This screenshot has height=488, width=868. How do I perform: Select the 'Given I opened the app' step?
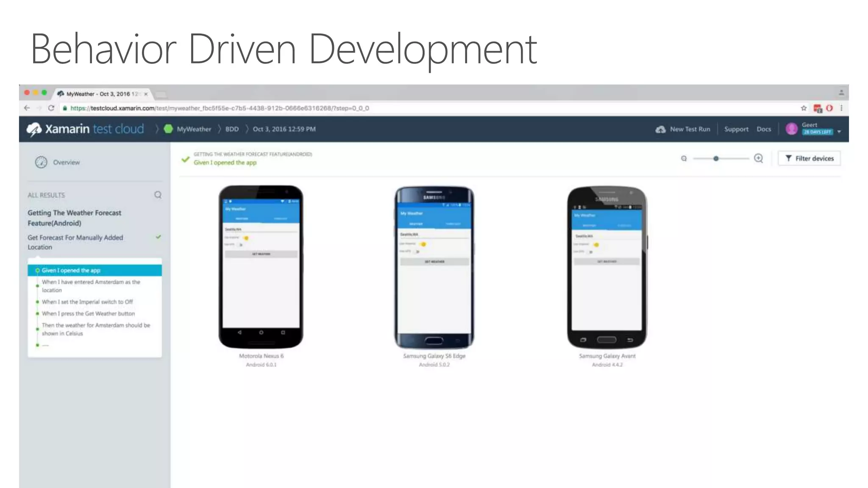point(71,270)
